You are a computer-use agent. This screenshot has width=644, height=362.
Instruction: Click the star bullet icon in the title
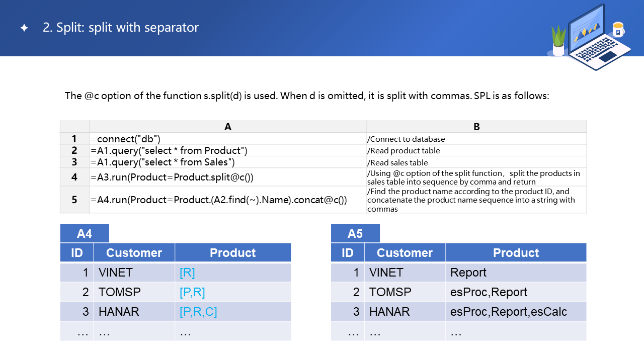coord(24,28)
